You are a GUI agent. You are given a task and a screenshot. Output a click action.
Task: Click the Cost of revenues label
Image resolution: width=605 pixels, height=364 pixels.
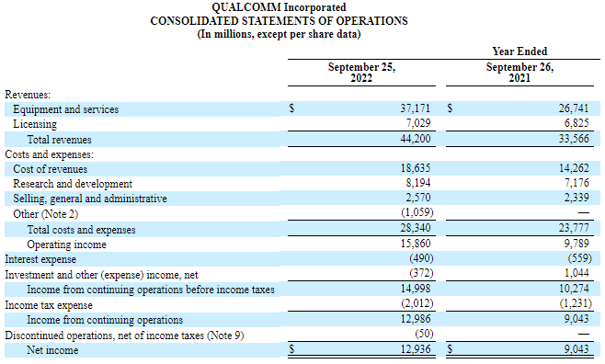point(51,169)
